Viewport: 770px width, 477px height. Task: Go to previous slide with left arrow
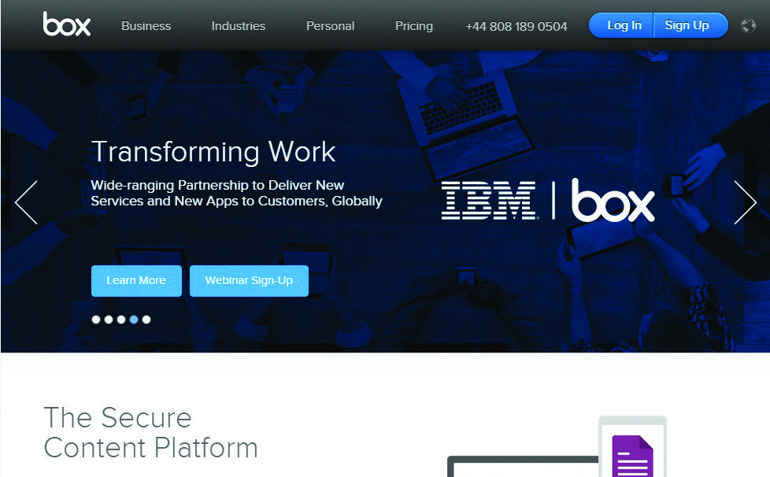(x=26, y=202)
